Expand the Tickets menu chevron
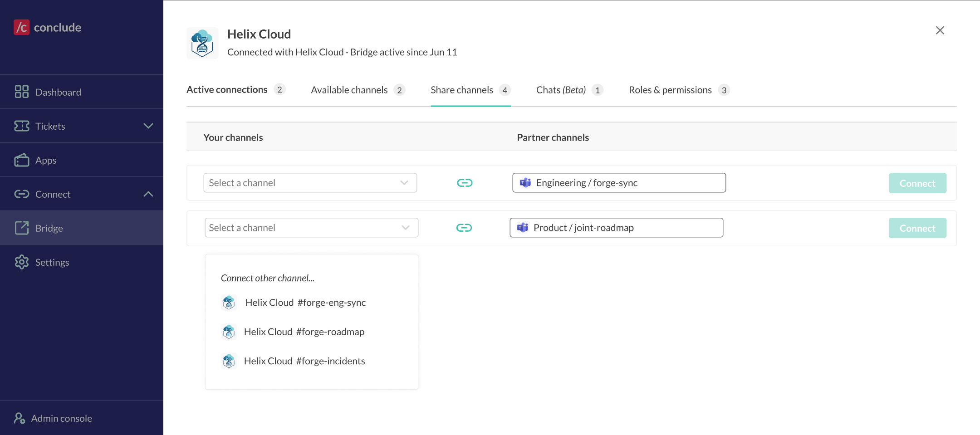This screenshot has width=980, height=435. click(x=148, y=126)
